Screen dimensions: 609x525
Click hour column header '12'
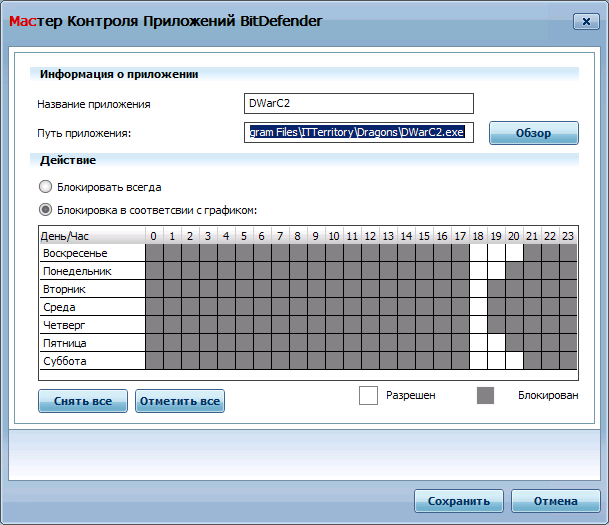pyautogui.click(x=370, y=236)
